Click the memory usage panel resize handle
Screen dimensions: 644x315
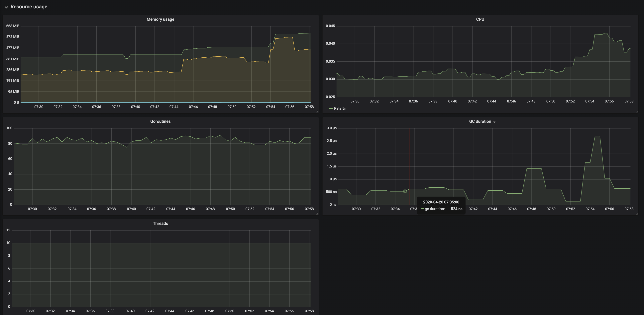pos(317,112)
